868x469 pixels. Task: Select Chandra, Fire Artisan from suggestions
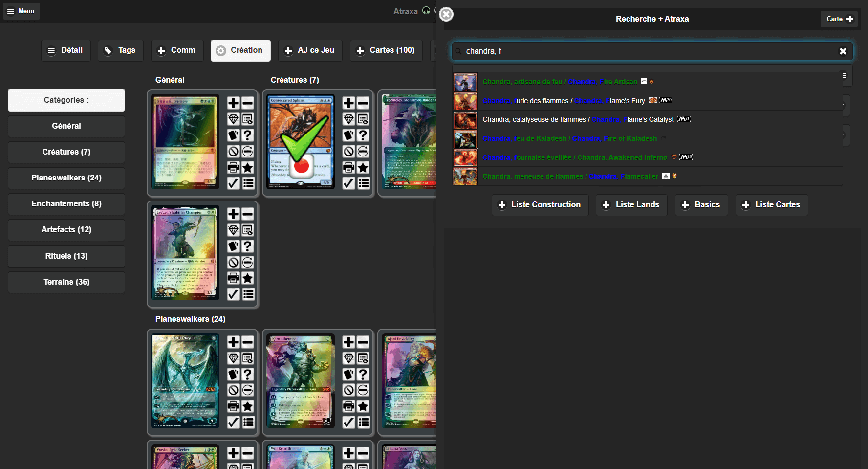coord(560,82)
